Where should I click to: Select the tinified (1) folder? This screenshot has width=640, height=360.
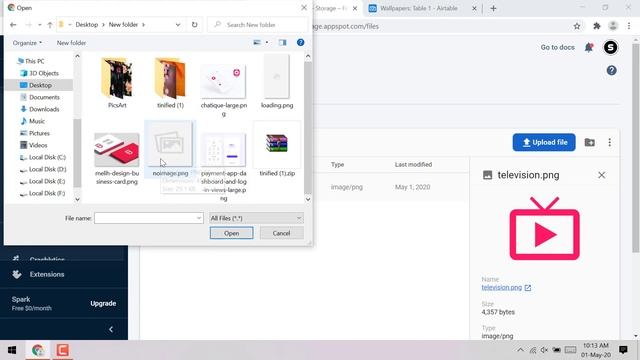click(x=170, y=83)
